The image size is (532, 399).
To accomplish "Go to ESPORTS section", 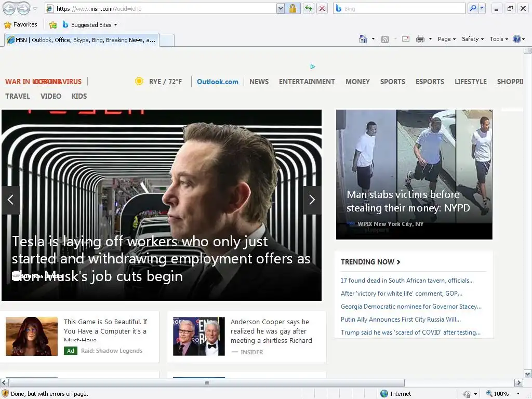I will pos(430,82).
